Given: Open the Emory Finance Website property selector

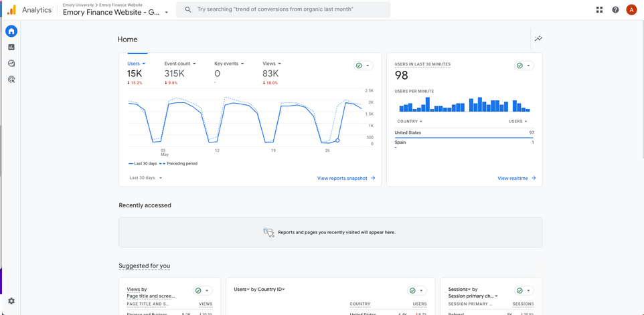Looking at the screenshot, I should click(115, 12).
